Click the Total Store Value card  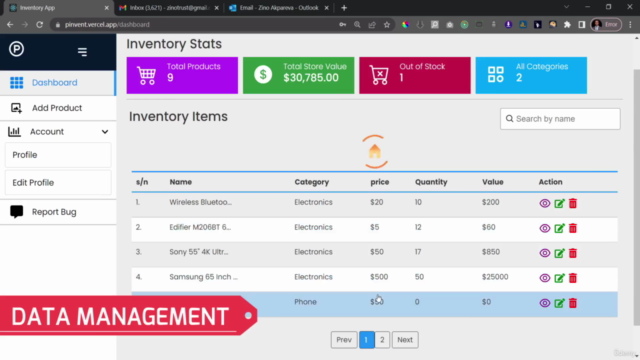(x=298, y=75)
